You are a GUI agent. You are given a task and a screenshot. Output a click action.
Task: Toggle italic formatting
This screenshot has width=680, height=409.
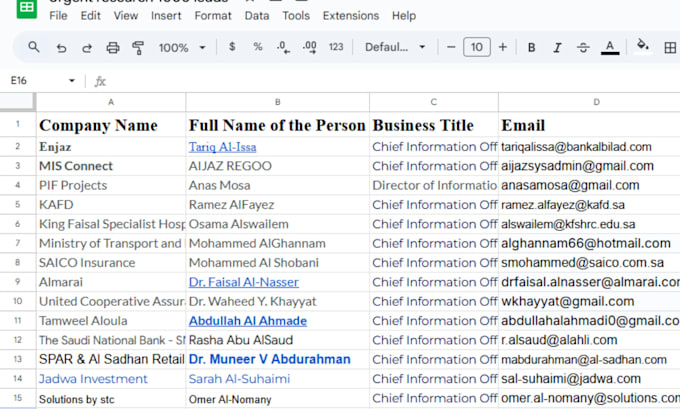(557, 47)
